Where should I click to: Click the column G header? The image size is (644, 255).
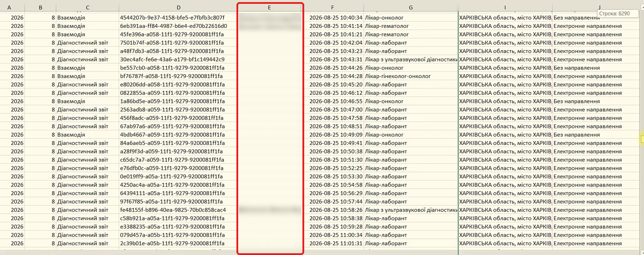pos(411,7)
